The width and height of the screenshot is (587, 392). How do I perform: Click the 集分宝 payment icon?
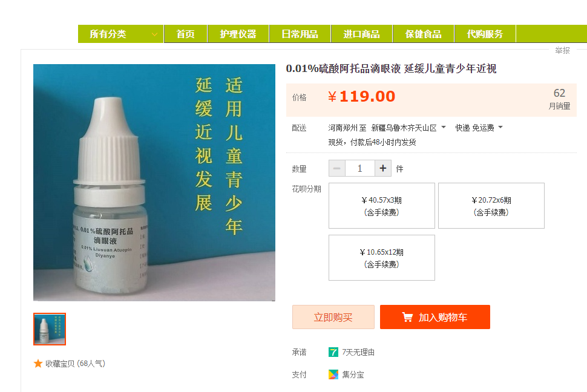[333, 374]
